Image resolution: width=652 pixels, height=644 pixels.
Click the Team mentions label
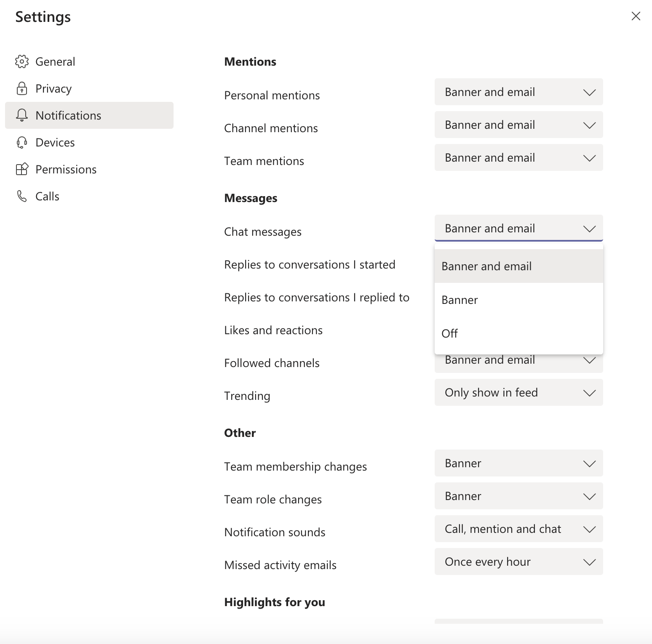point(264,161)
